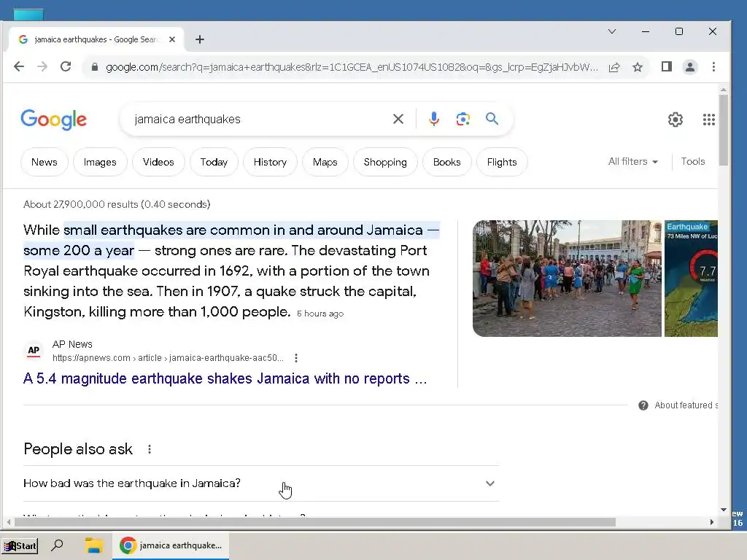Select Chrome jamaica earthquake taskbar button
747x560 pixels.
(171, 545)
